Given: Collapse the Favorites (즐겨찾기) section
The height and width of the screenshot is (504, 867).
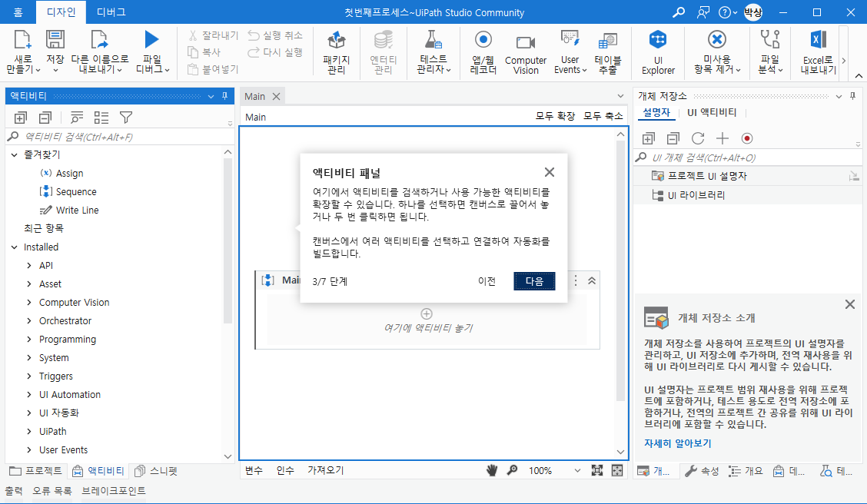Looking at the screenshot, I should click(x=15, y=154).
